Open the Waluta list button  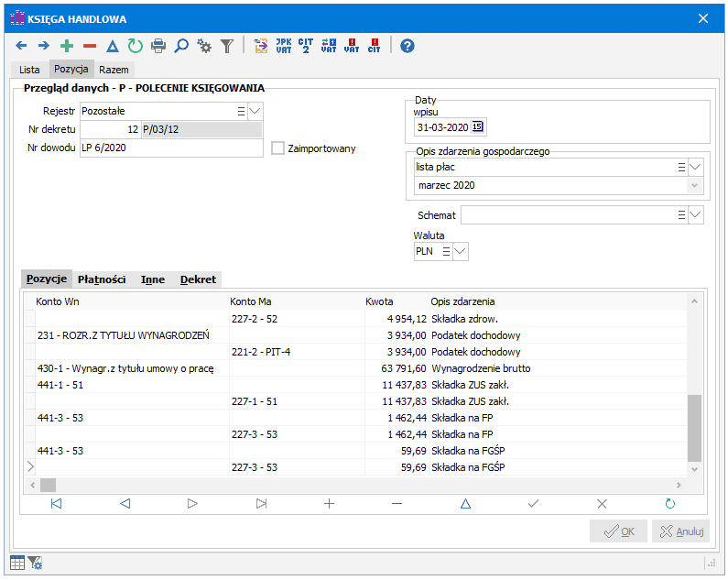446,251
